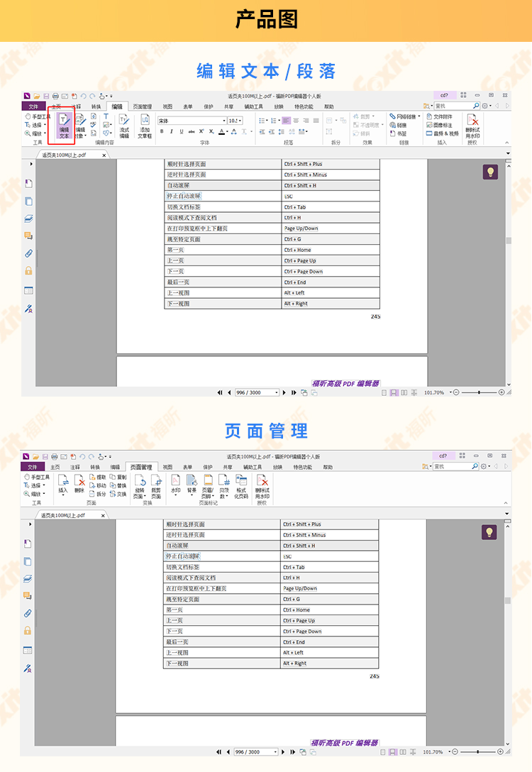The height and width of the screenshot is (772, 532).
Task: Click Bookmark (书签) in upper ribbon
Action: click(398, 133)
